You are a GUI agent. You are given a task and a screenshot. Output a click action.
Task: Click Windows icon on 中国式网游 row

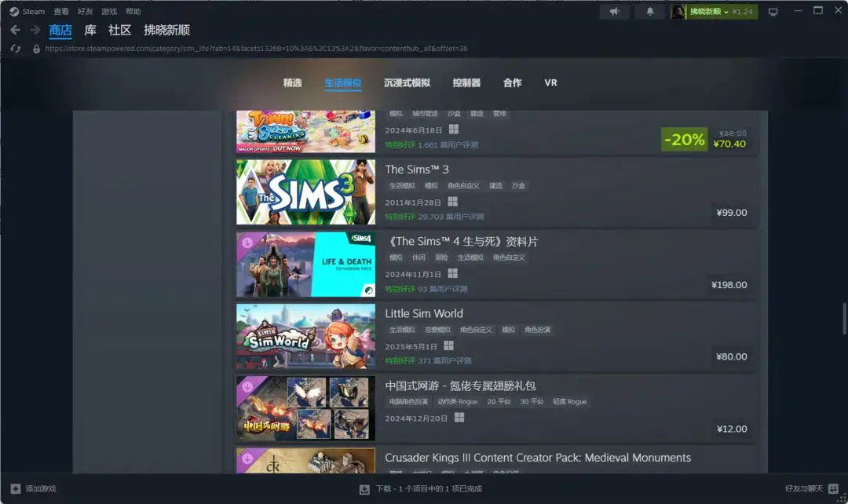459,418
